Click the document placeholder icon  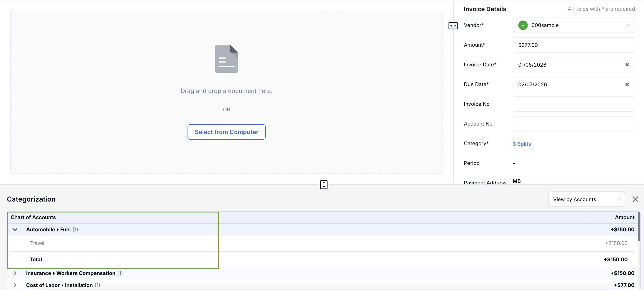click(x=226, y=59)
